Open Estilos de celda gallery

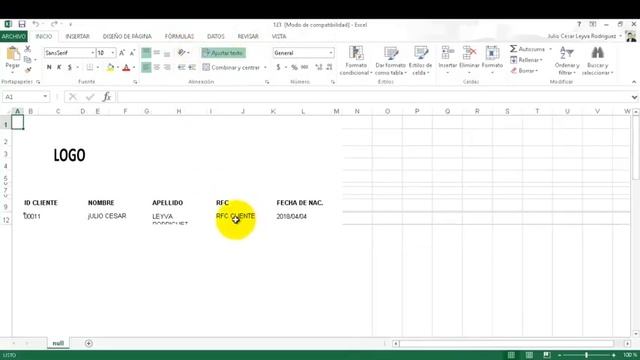click(x=420, y=60)
